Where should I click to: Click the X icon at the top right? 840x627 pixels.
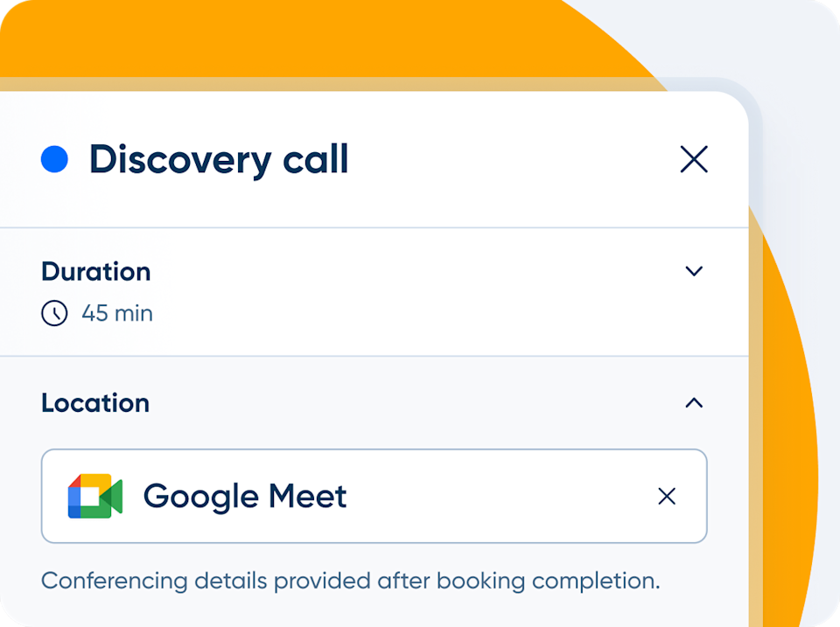(694, 159)
